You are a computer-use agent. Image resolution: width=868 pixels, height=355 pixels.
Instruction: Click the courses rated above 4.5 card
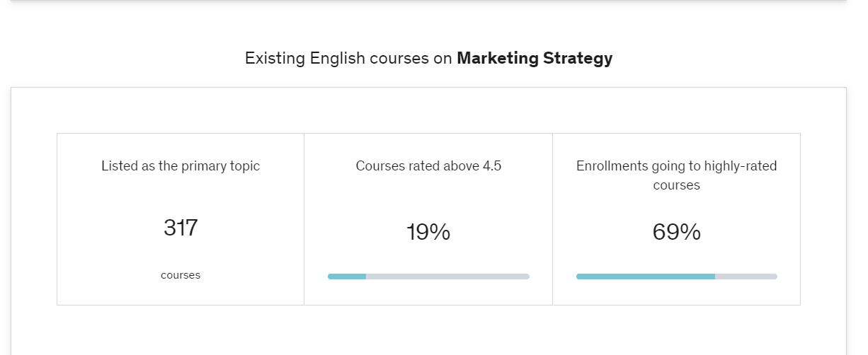click(x=428, y=219)
